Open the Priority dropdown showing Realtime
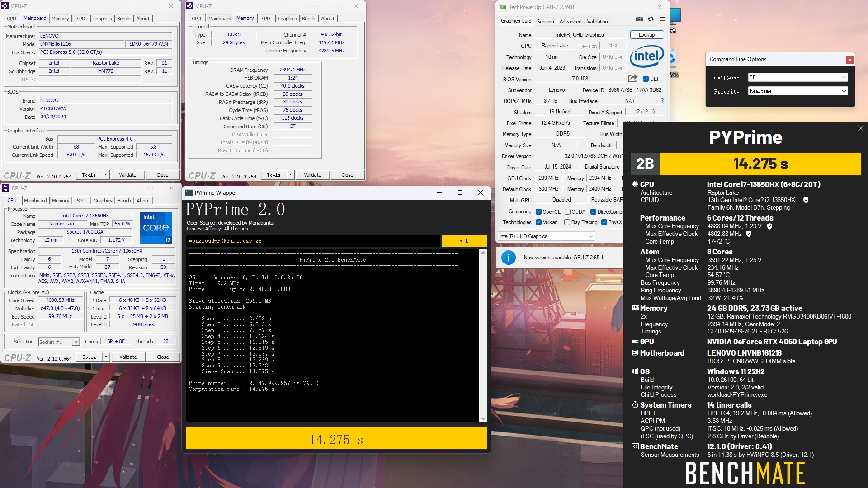 (x=798, y=91)
